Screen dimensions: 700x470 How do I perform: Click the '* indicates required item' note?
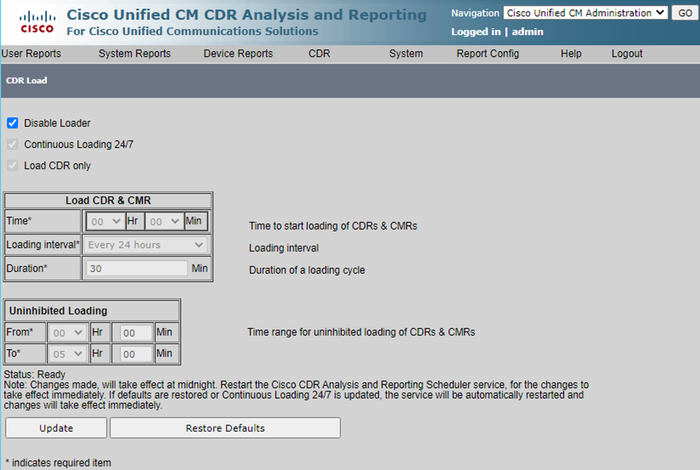click(58, 463)
